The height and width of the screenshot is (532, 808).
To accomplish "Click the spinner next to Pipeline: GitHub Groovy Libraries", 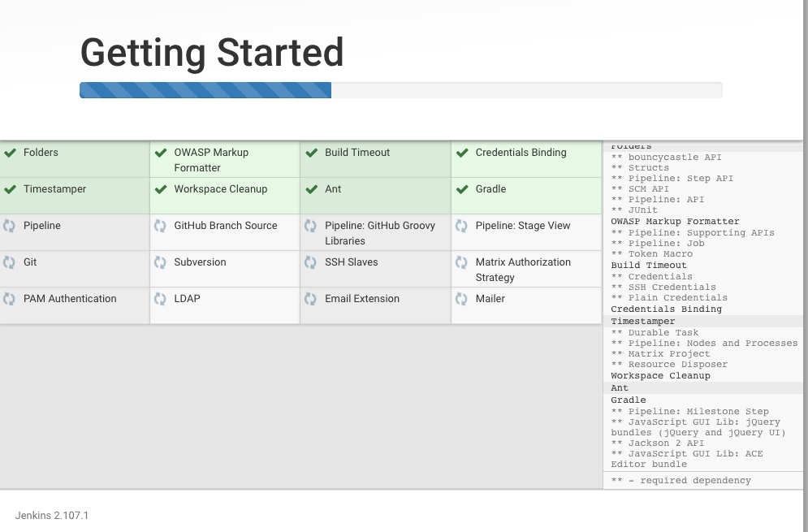I will point(310,226).
